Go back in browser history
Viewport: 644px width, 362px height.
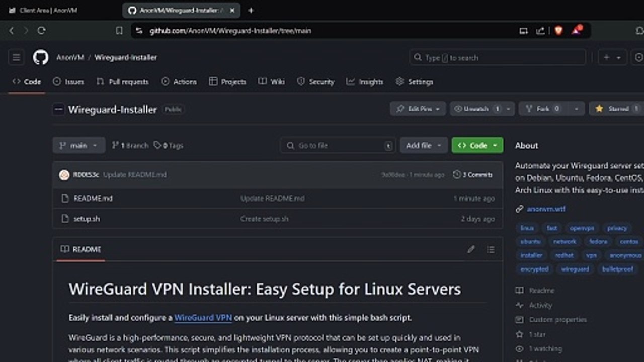click(12, 31)
